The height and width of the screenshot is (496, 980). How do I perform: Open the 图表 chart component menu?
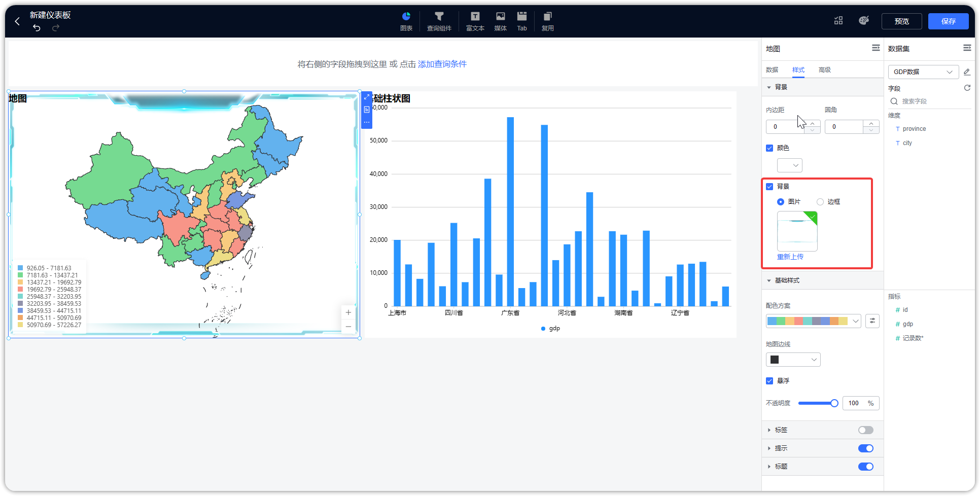pos(406,21)
